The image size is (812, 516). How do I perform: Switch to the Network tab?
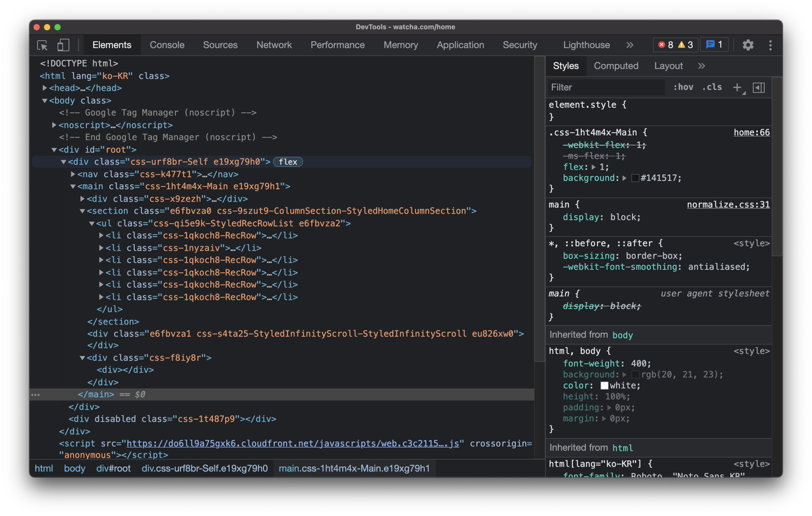point(274,45)
